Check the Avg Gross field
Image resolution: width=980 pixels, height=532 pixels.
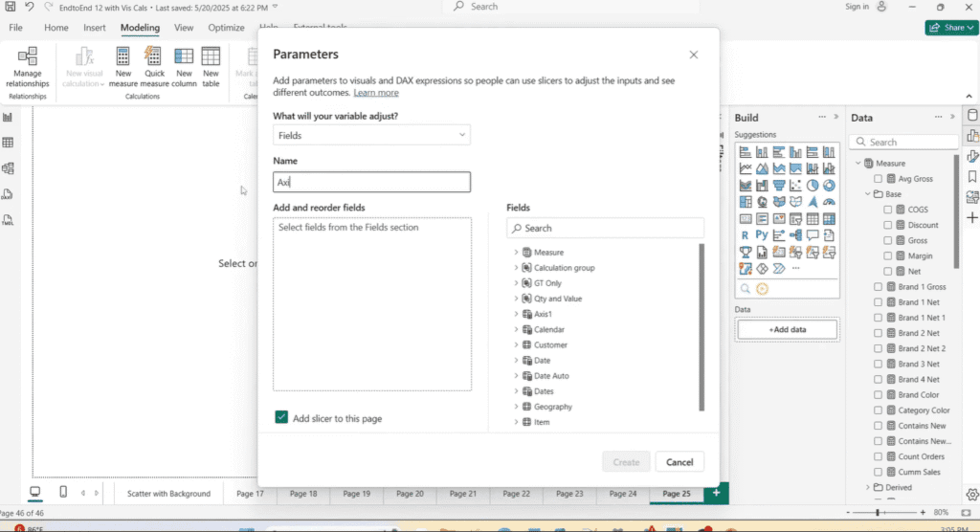click(879, 179)
